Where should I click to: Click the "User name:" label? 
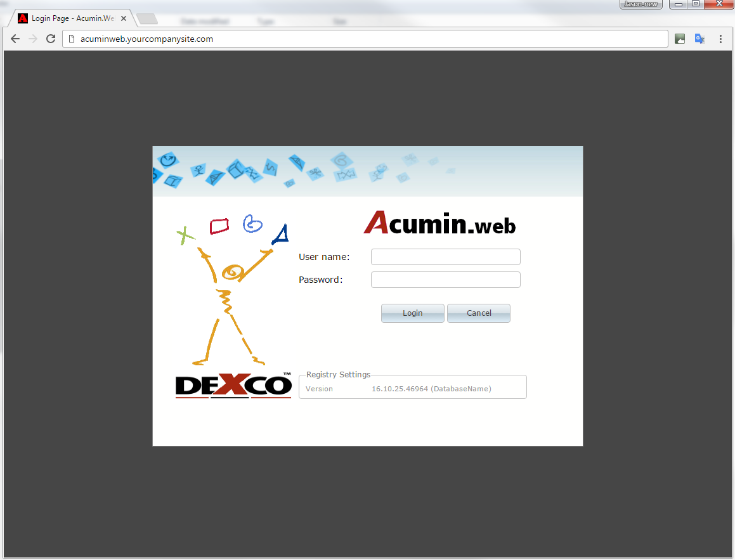click(x=324, y=257)
